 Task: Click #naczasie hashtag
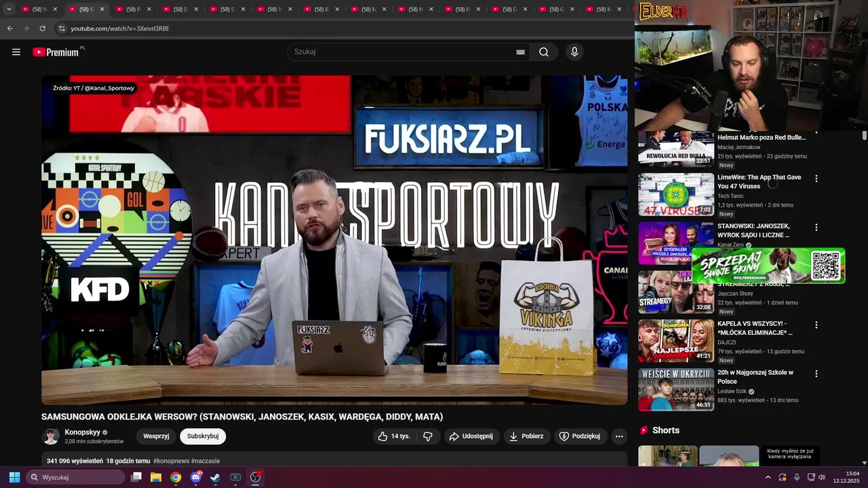(205, 461)
